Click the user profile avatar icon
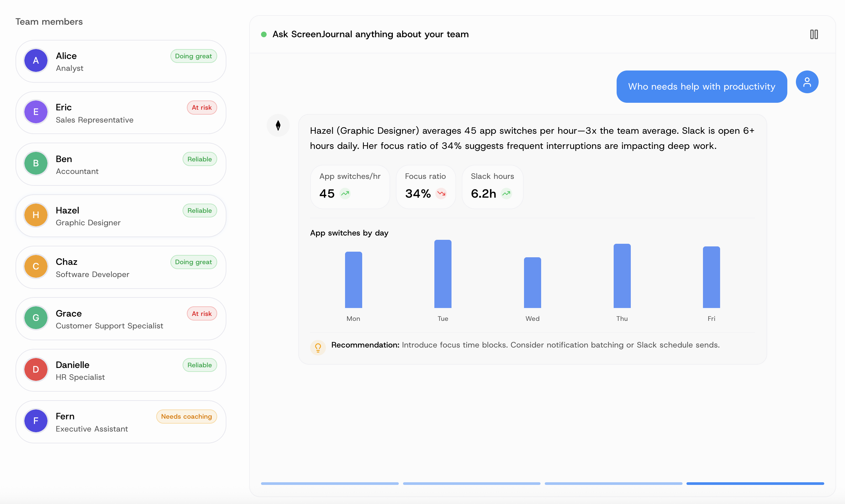This screenshot has width=845, height=504. pos(807,82)
